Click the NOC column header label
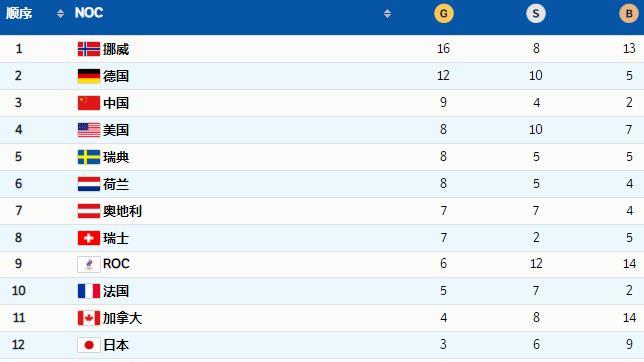Screen dimensions: 644x362 click(89, 13)
